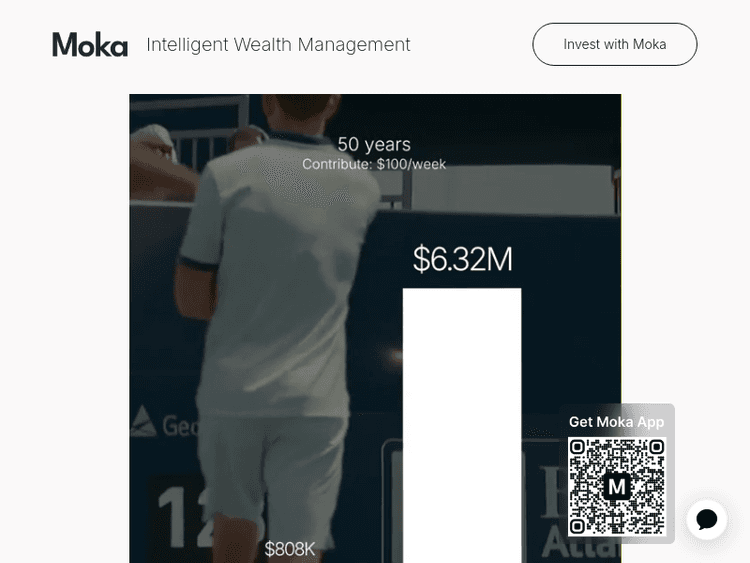Click the tall white bar in chart
The height and width of the screenshot is (563, 750).
[462, 425]
